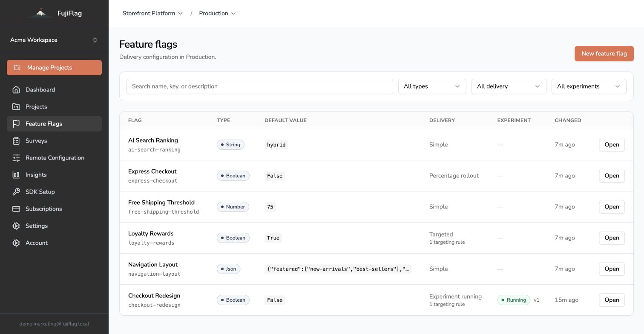644x334 pixels.
Task: Open the Loyalty Rewards flag
Action: [x=612, y=238]
